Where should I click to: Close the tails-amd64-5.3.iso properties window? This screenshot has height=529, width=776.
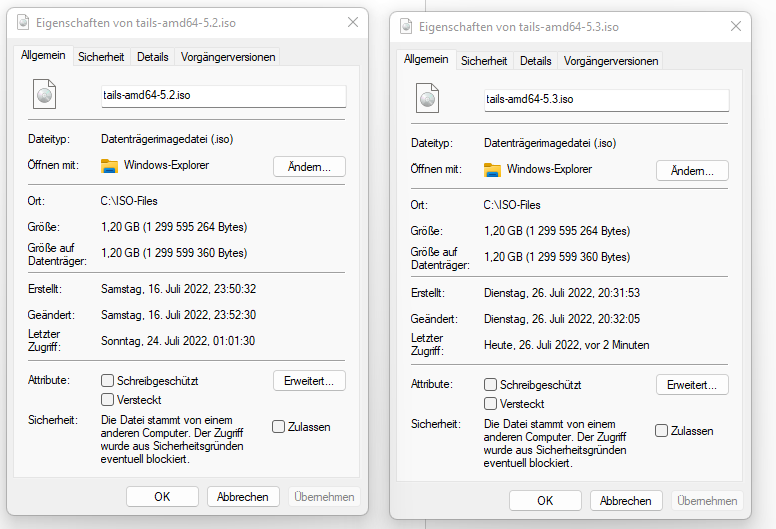736,26
